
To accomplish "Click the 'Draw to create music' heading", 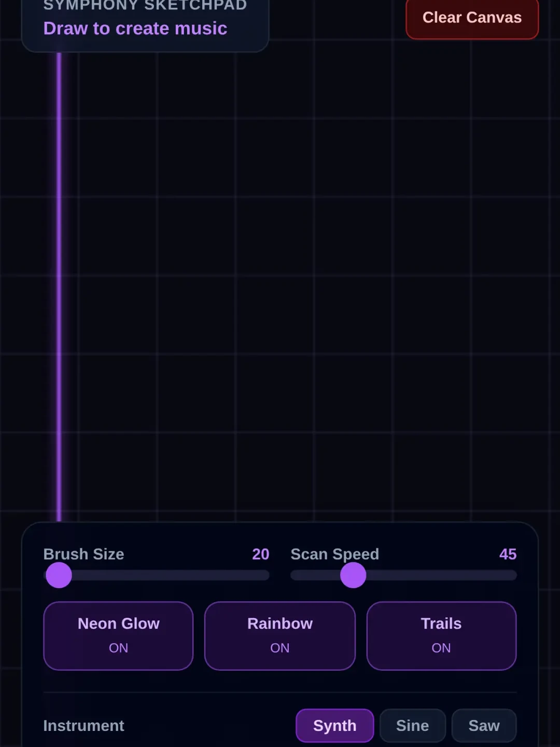I will pyautogui.click(x=135, y=29).
